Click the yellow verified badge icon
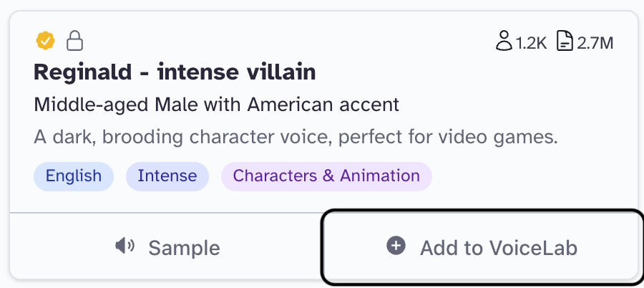The image size is (644, 288). [x=45, y=42]
